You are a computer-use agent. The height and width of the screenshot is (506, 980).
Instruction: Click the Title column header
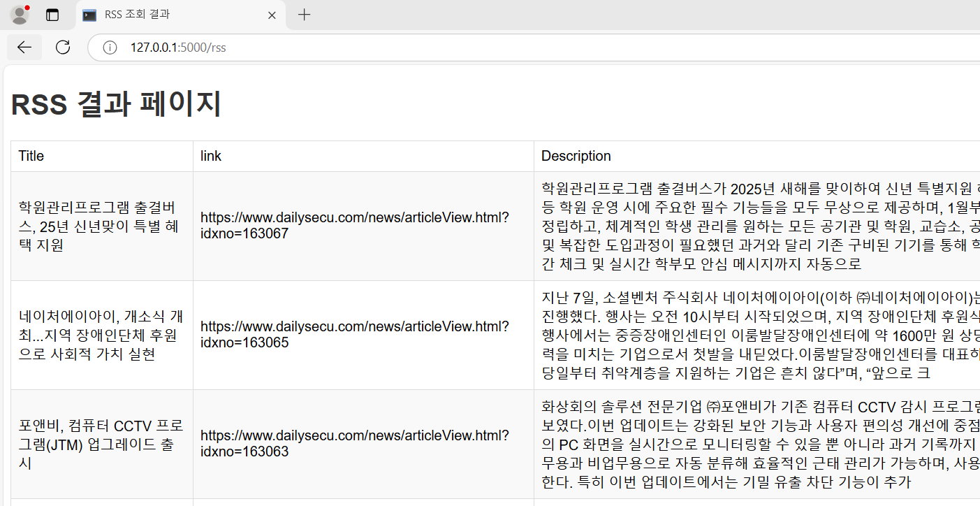coord(102,156)
